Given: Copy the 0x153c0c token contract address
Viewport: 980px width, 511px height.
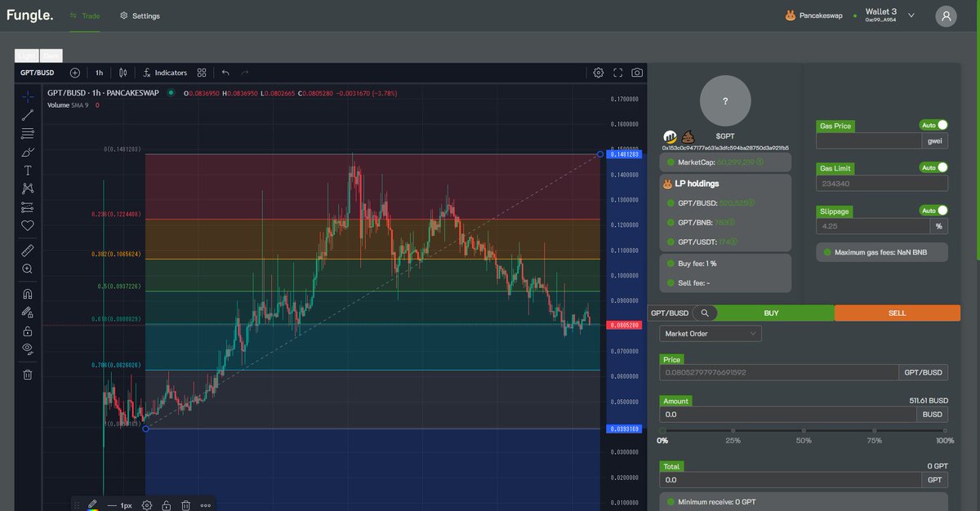Looking at the screenshot, I should click(x=725, y=148).
